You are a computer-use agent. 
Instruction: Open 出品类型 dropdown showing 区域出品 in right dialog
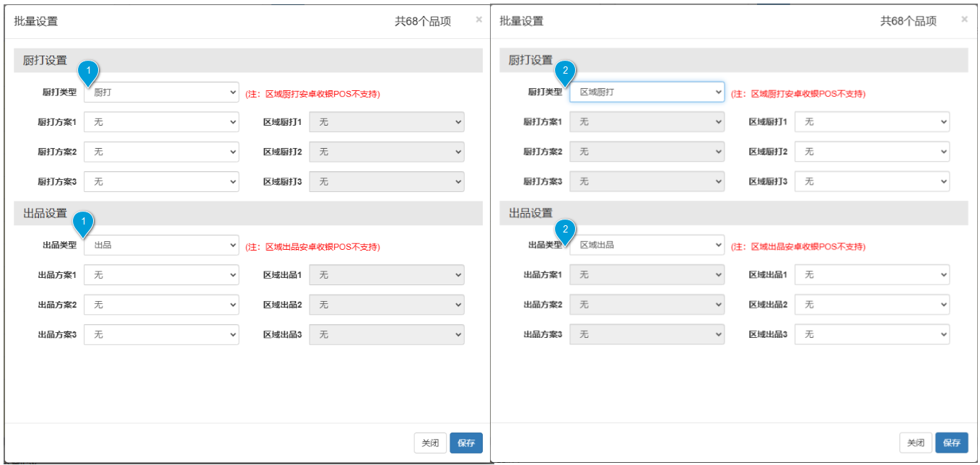click(647, 245)
